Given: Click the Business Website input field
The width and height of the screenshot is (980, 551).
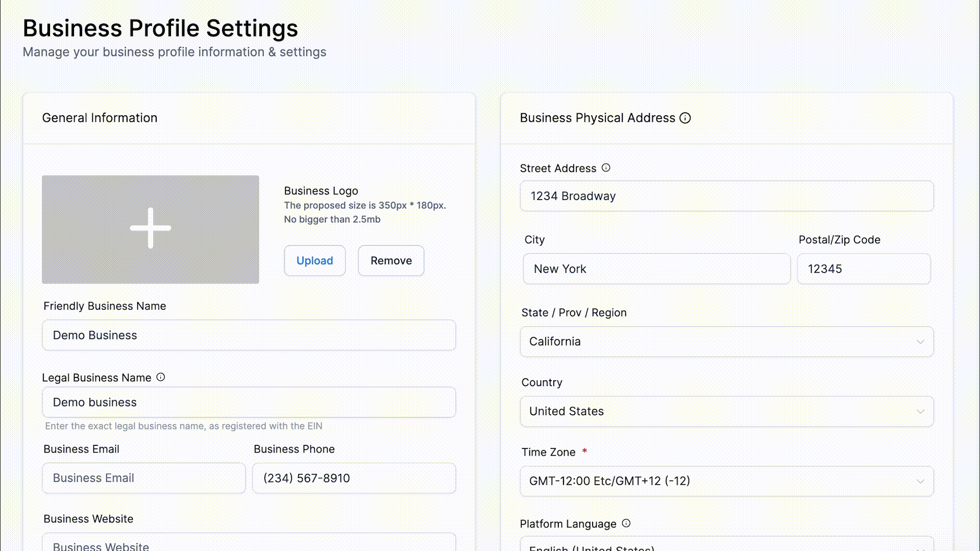Looking at the screenshot, I should coord(249,544).
